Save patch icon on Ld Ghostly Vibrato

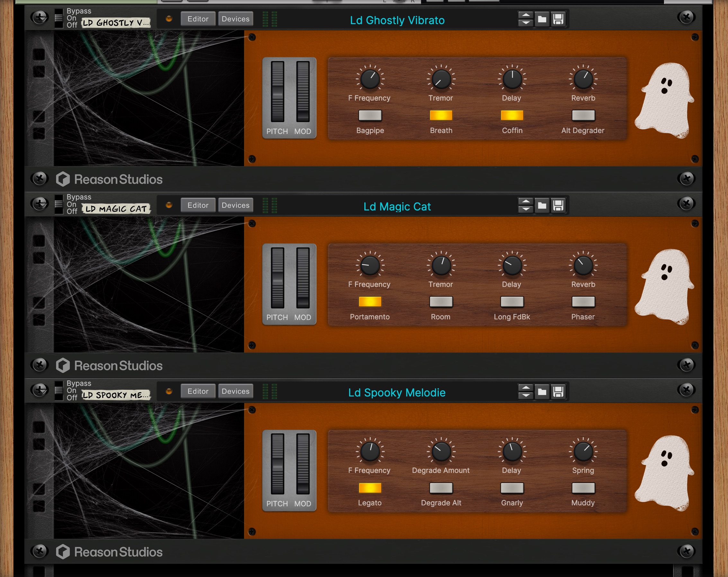coord(558,19)
